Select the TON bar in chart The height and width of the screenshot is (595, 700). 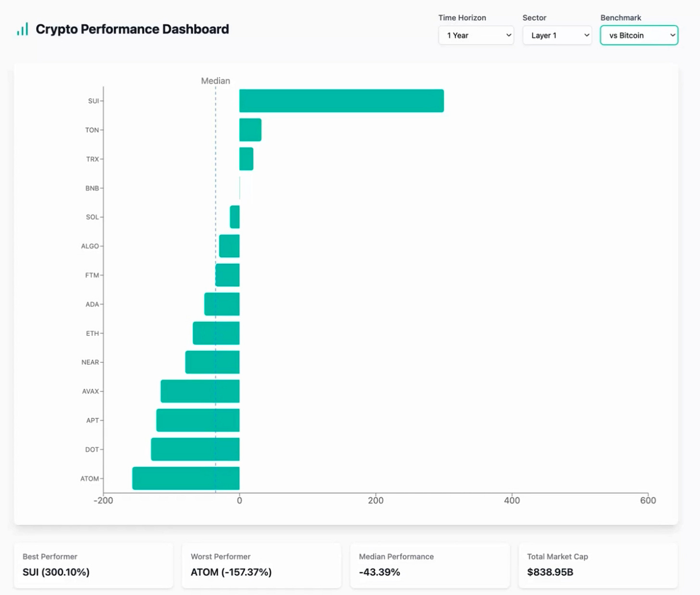point(250,130)
